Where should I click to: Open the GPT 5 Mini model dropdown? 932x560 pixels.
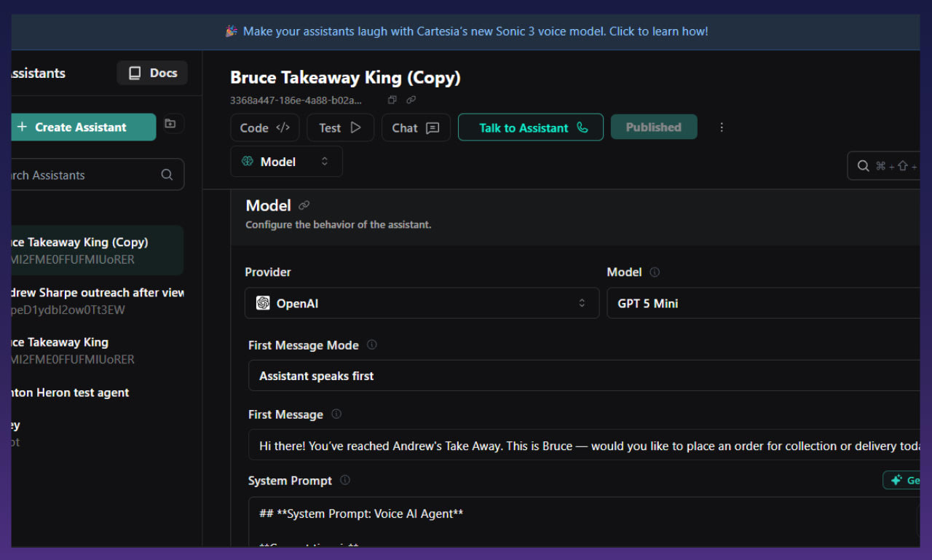coord(763,303)
